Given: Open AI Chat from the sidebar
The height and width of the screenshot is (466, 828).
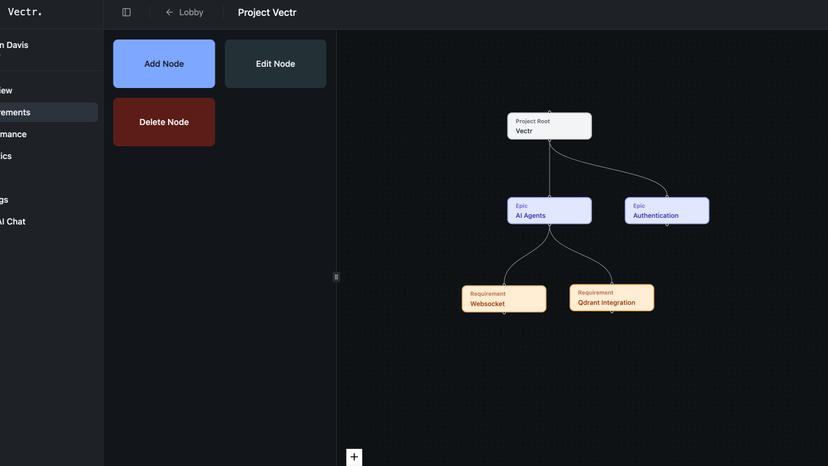Looking at the screenshot, I should (14, 222).
